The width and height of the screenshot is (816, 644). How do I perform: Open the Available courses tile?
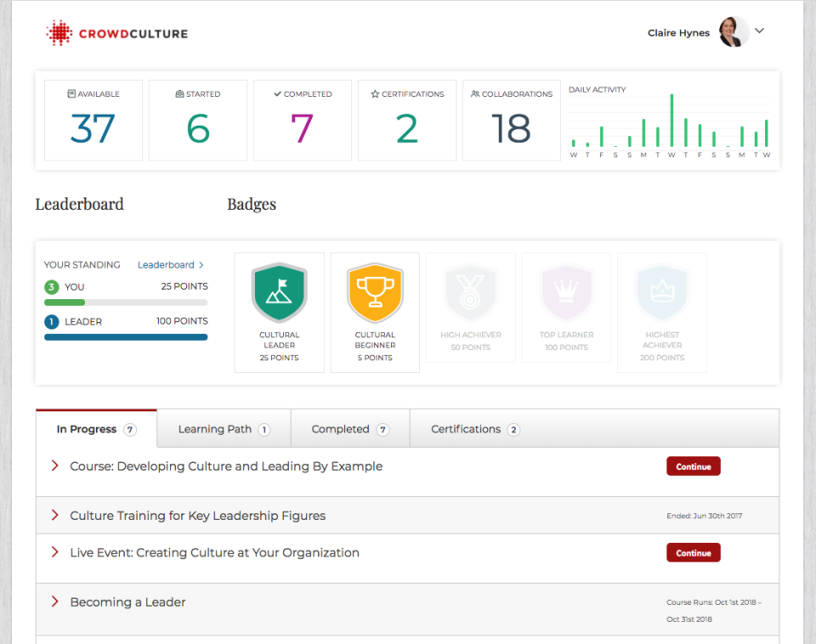coord(93,121)
